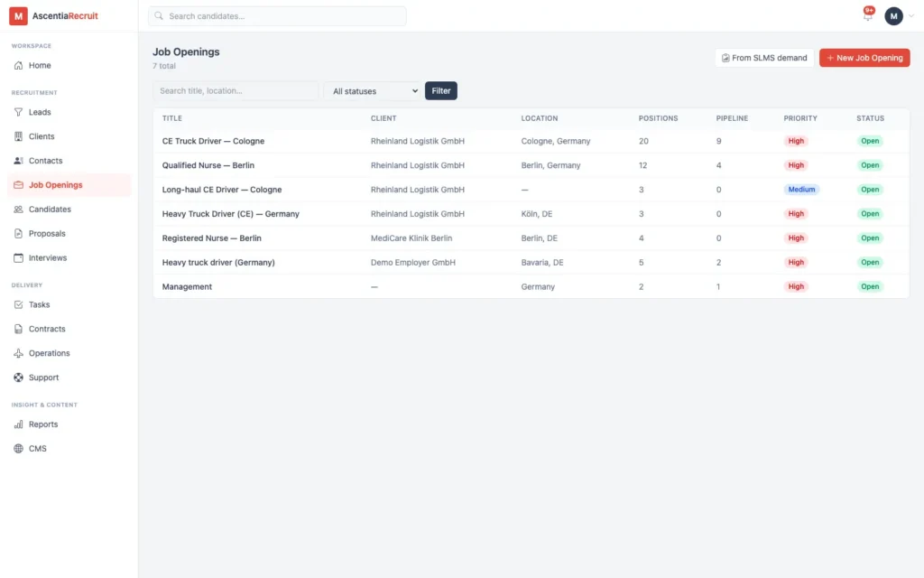Click the Leads funnel icon
This screenshot has width=924, height=578.
click(18, 112)
